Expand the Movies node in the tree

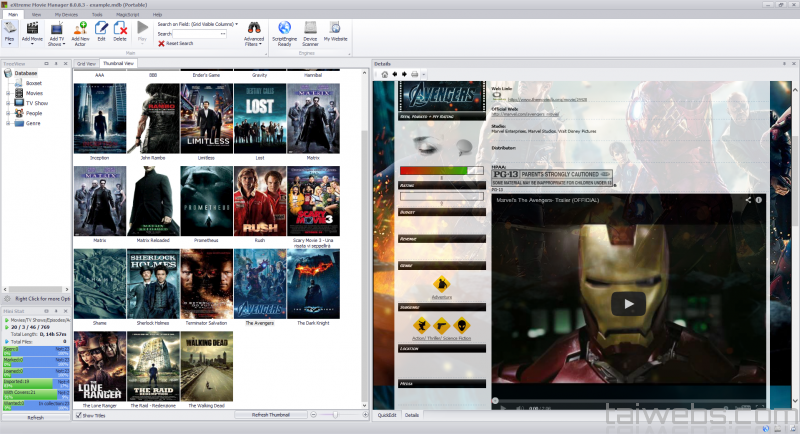8,93
